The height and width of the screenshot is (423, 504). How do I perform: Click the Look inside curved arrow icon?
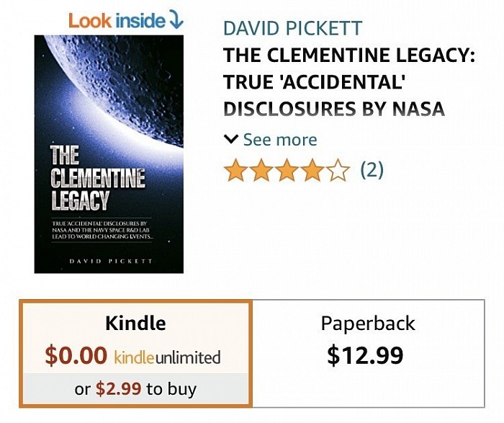coord(176,19)
